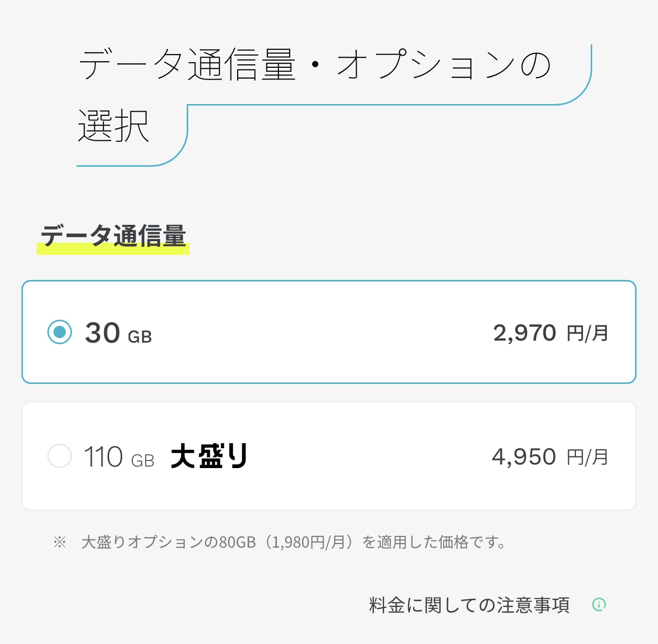This screenshot has width=658, height=644.
Task: Open the green info icon beside 料金に関しての注意事項
Action: tap(599, 605)
